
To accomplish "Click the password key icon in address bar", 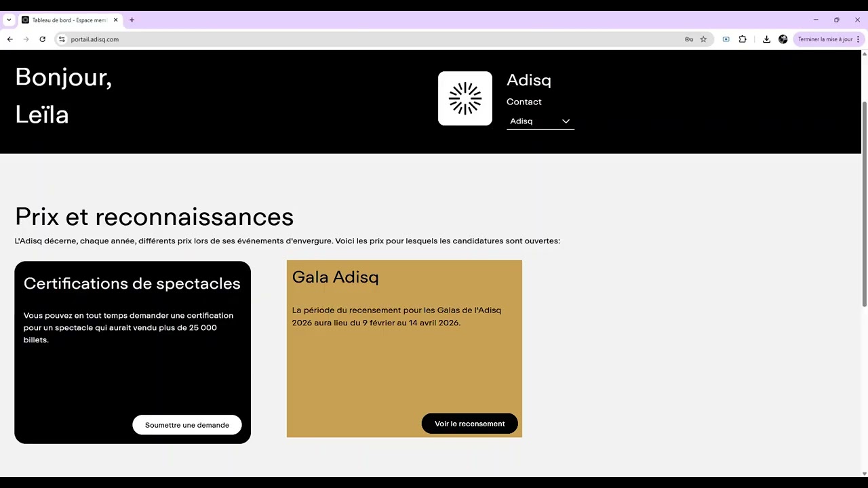I will (x=689, y=39).
